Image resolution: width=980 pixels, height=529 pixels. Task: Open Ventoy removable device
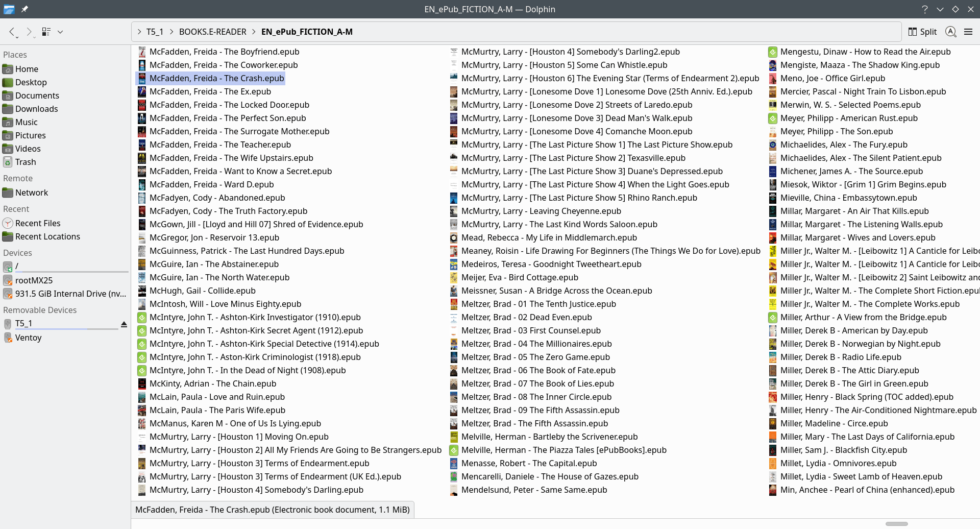pos(28,338)
